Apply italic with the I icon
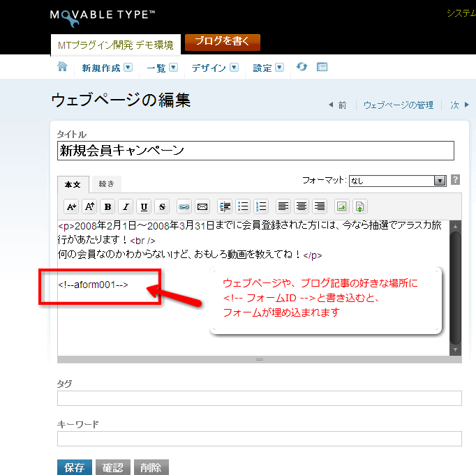Viewport: 476px width, 475px height. [x=126, y=206]
